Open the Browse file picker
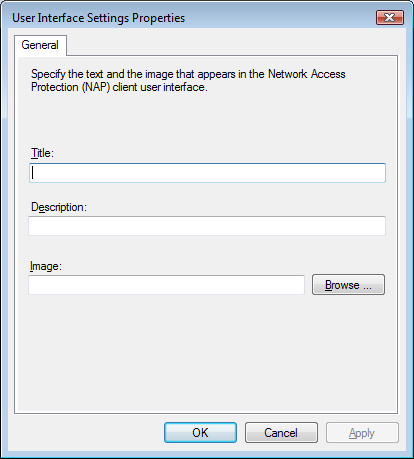This screenshot has height=459, width=414. click(348, 285)
